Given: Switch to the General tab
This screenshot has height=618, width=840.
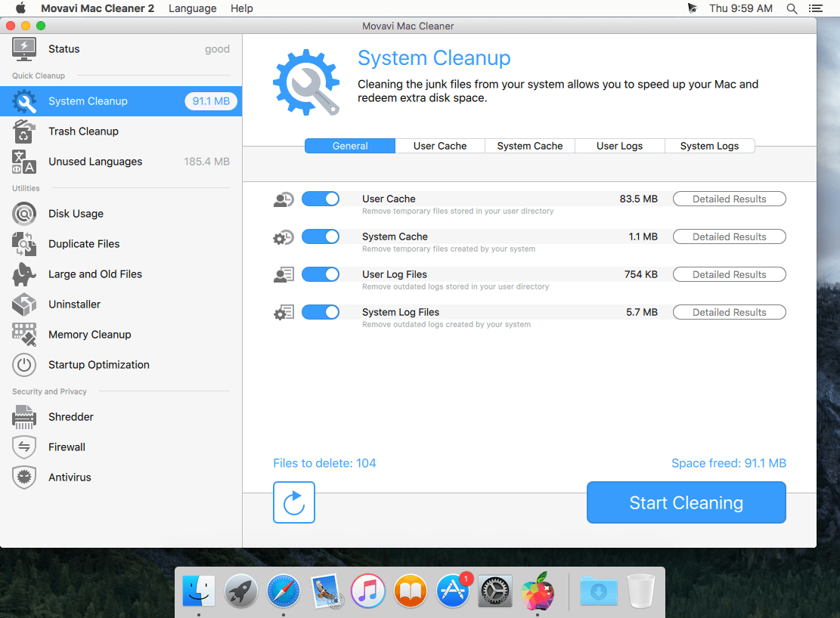Looking at the screenshot, I should point(350,147).
